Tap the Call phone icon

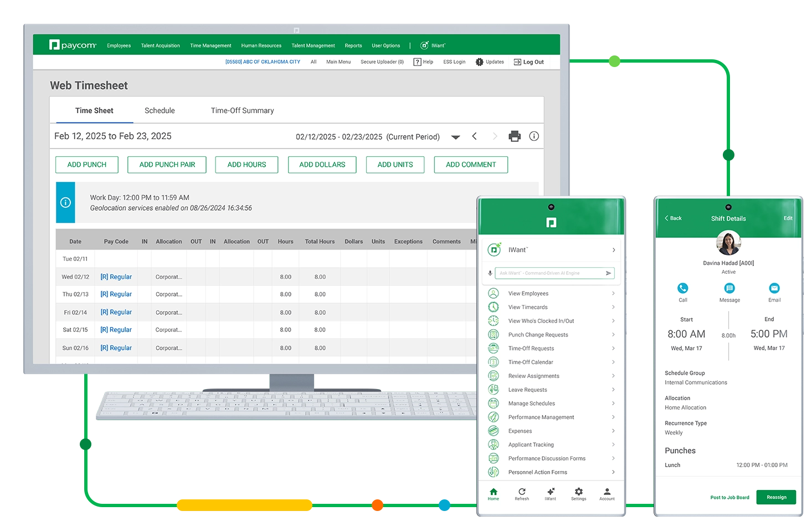coord(683,288)
